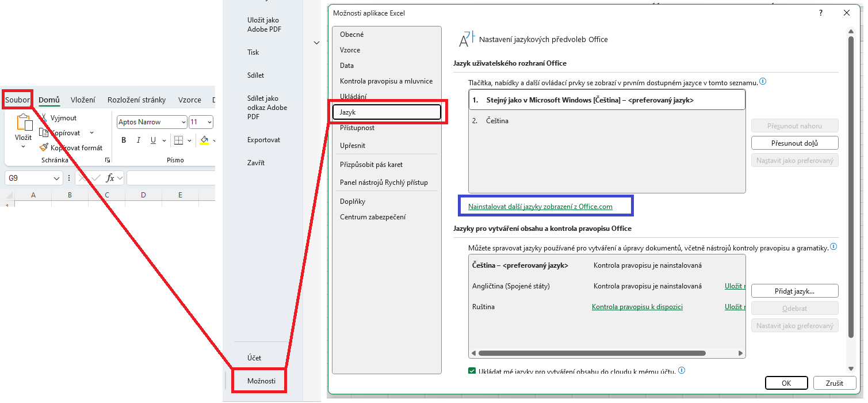Toggle Bold formatting in ribbon
The width and height of the screenshot is (868, 403).
(x=124, y=140)
